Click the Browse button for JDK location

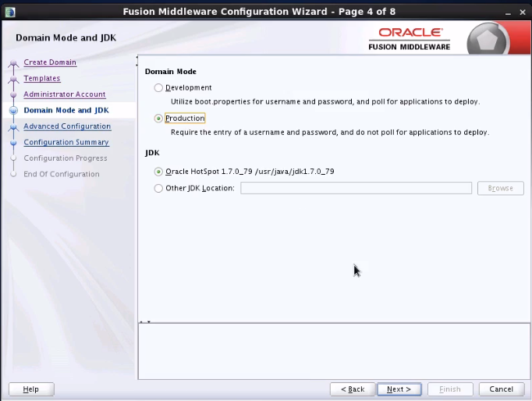(x=501, y=188)
